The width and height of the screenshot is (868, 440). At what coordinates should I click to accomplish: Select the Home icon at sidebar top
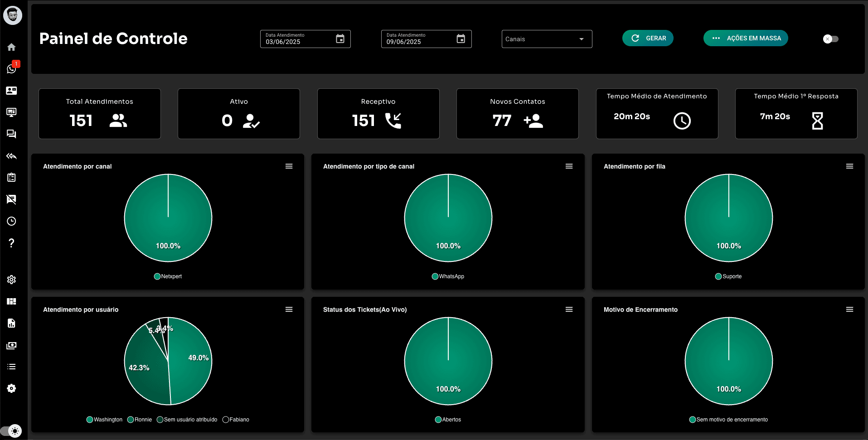coord(11,47)
